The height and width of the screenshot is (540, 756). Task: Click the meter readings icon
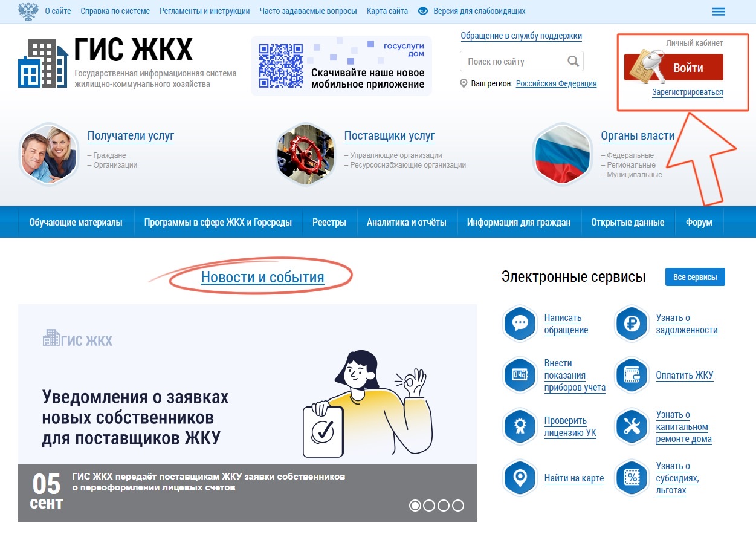coord(520,376)
